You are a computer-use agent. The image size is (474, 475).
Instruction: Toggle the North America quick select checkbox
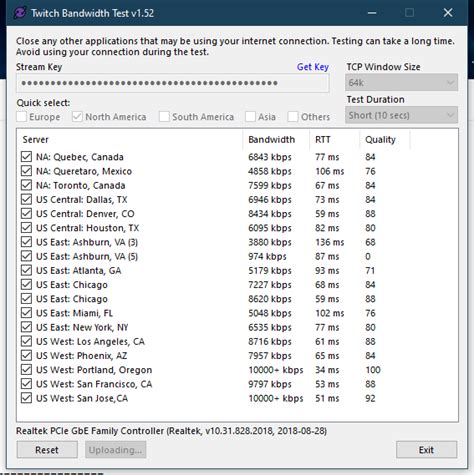tap(77, 117)
